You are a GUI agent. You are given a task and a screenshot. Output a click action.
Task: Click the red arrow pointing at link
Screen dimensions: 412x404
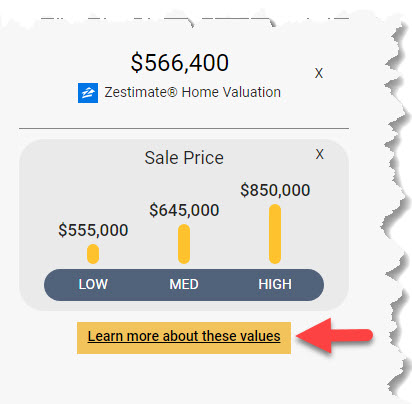334,335
